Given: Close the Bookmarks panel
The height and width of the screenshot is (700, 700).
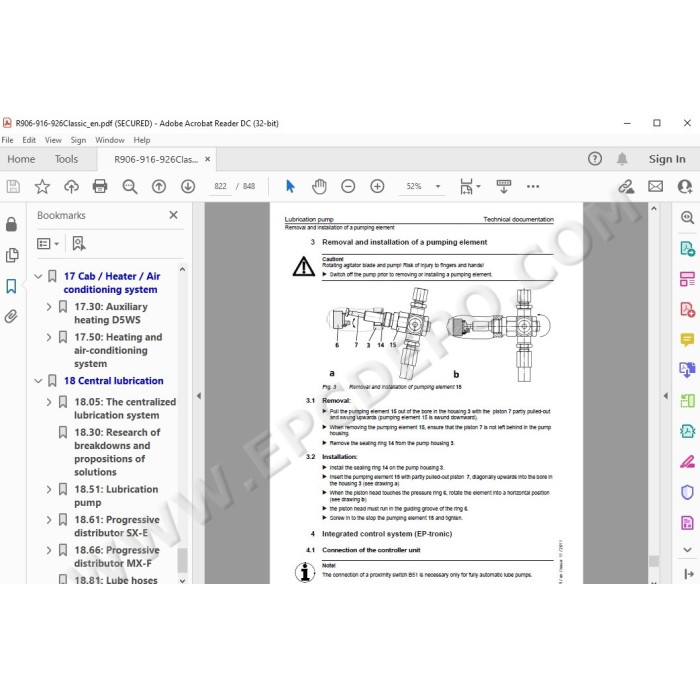Looking at the screenshot, I should coord(174,215).
